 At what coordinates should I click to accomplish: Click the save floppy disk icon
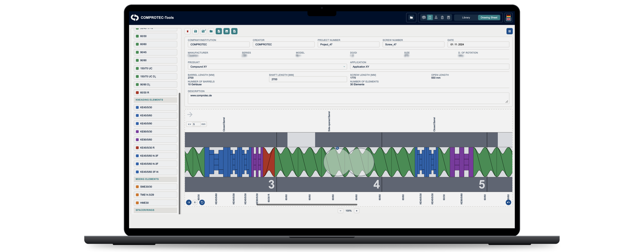tap(196, 31)
